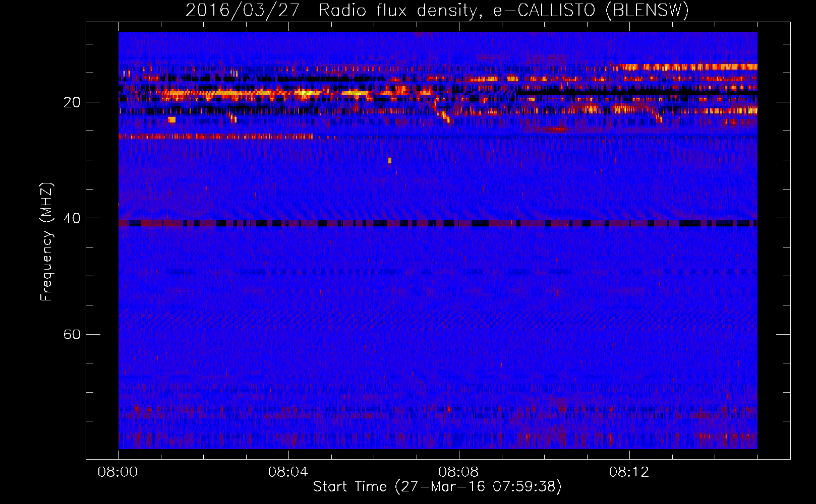Image resolution: width=816 pixels, height=504 pixels.
Task: Click the "08:08" time tick label
Action: point(458,472)
